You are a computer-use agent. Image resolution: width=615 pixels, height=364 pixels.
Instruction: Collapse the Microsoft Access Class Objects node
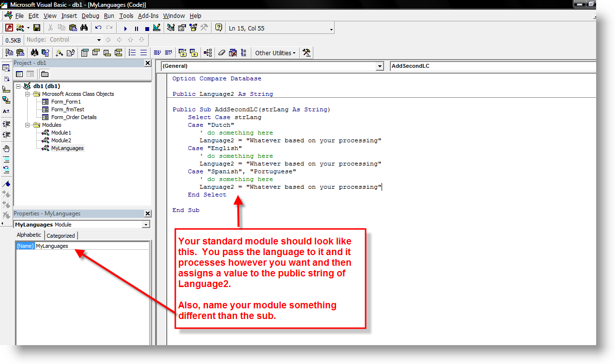[28, 94]
